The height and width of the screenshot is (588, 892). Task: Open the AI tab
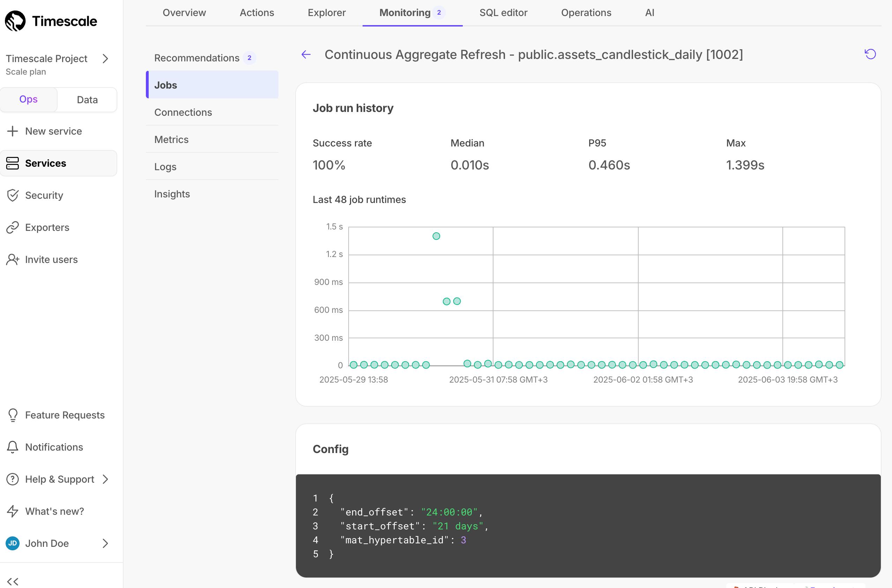tap(649, 13)
